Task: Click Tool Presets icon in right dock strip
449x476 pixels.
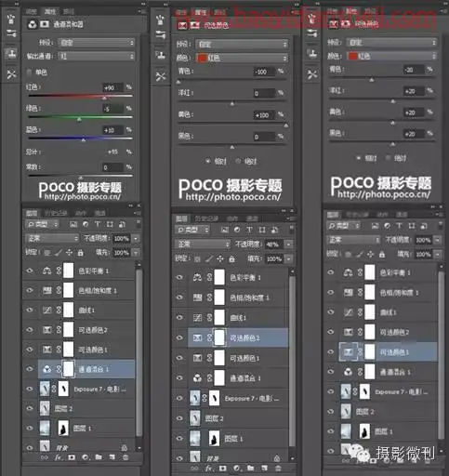Action: point(312,74)
